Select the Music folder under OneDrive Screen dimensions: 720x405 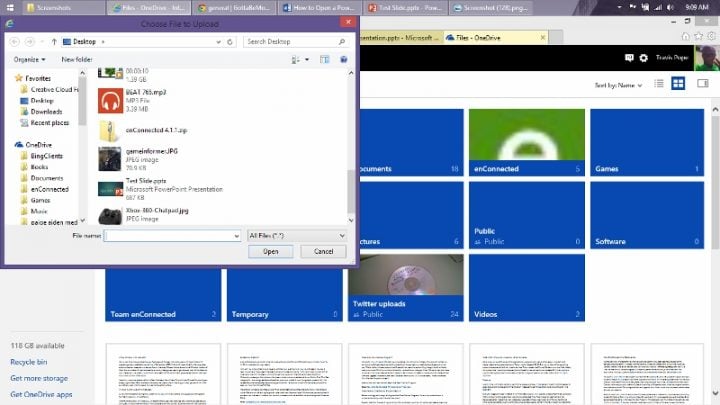tap(39, 211)
